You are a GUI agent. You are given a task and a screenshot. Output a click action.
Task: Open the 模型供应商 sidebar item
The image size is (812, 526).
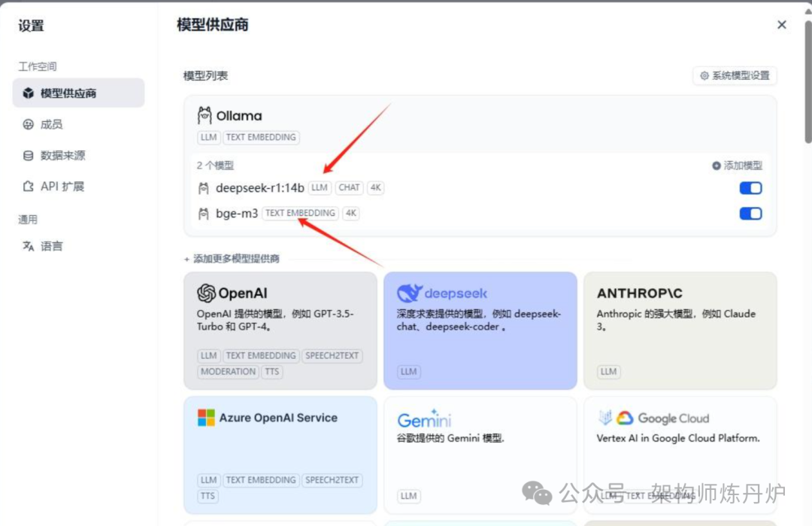(x=78, y=93)
